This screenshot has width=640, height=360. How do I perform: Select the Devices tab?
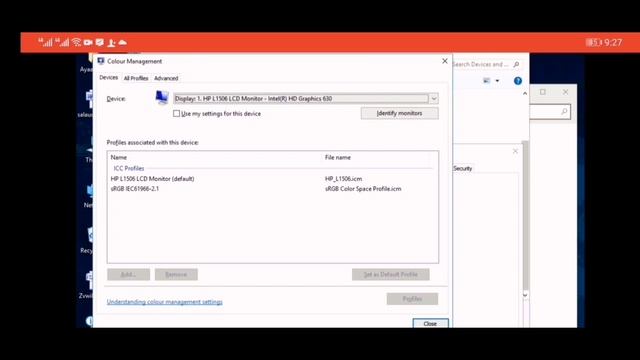tap(109, 78)
